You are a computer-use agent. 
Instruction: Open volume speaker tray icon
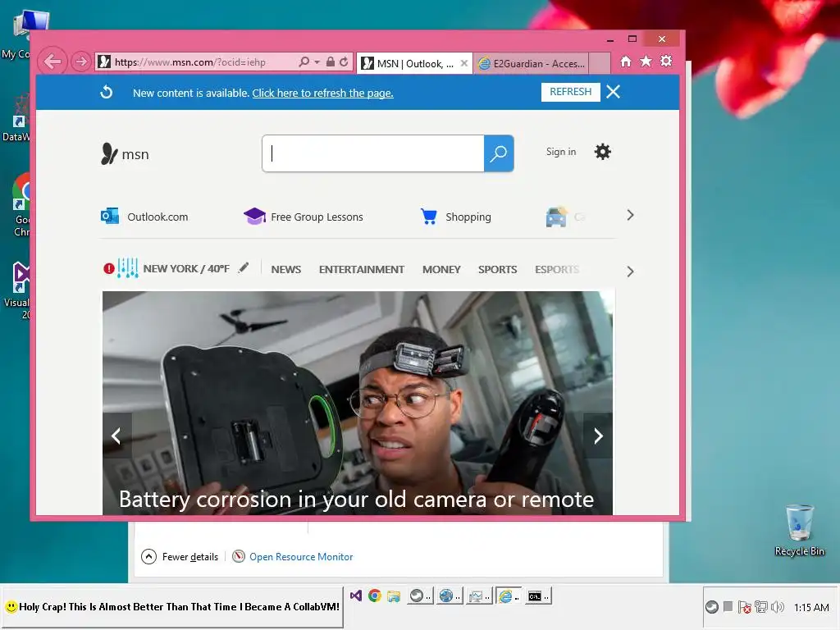point(778,607)
